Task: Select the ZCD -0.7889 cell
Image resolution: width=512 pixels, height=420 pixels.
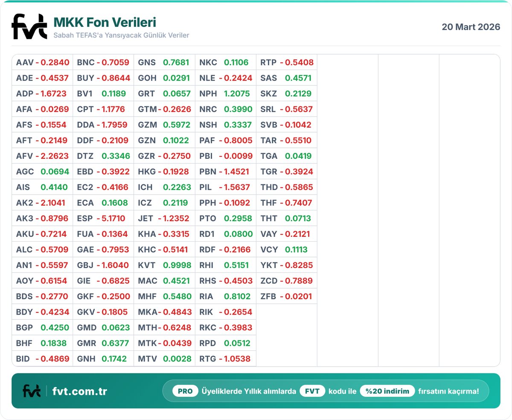Action: tap(287, 281)
